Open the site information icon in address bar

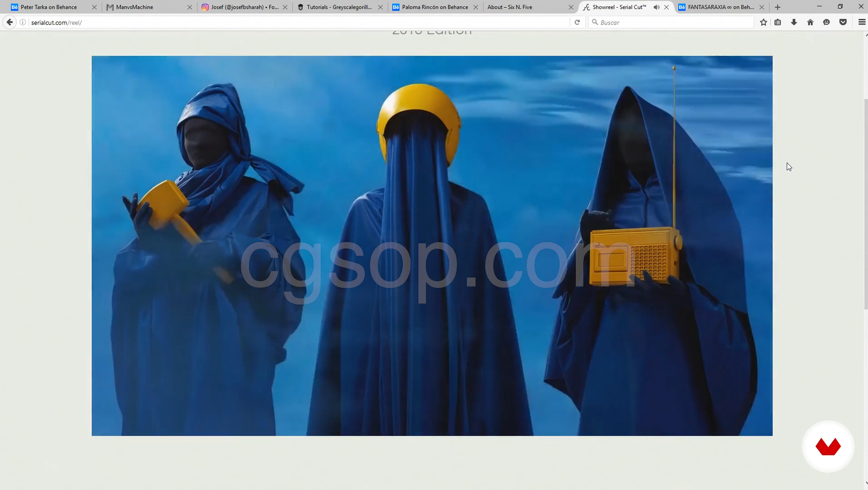pyautogui.click(x=23, y=22)
